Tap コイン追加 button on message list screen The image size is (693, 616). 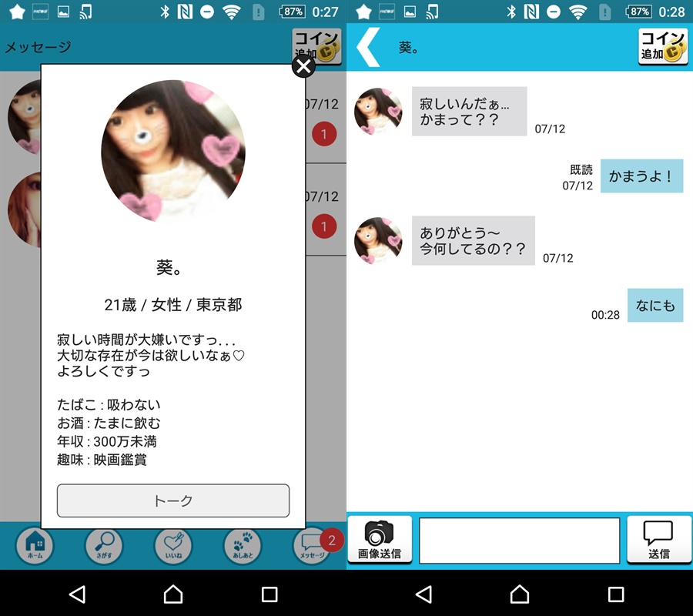316,46
